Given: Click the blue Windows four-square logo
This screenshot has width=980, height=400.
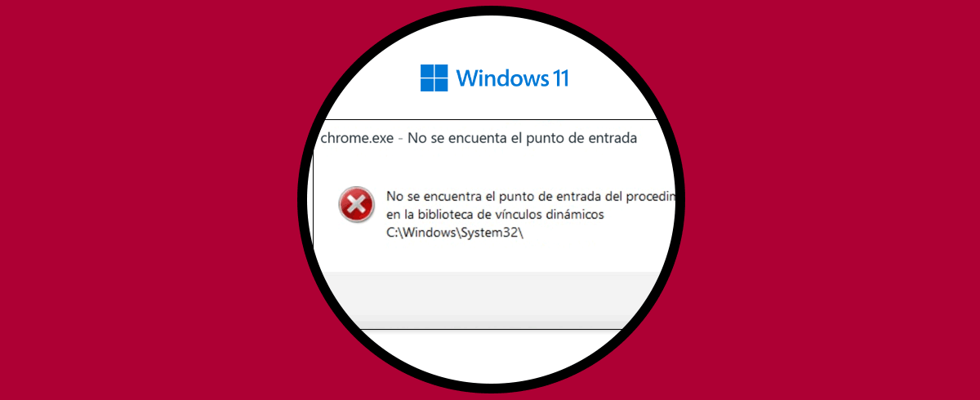Looking at the screenshot, I should click(x=434, y=78).
